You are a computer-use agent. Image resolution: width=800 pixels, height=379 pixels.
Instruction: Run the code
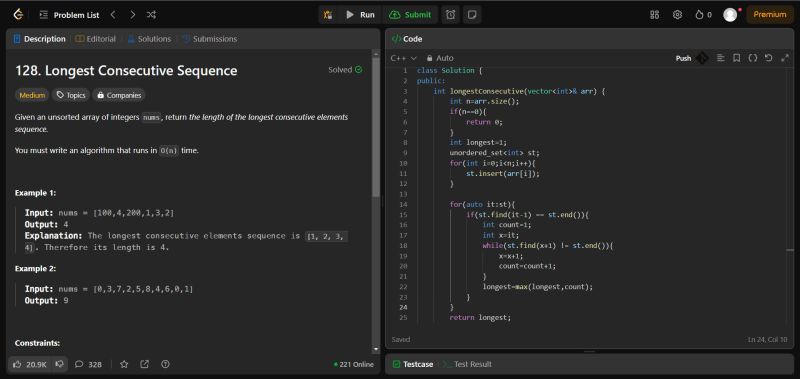360,15
